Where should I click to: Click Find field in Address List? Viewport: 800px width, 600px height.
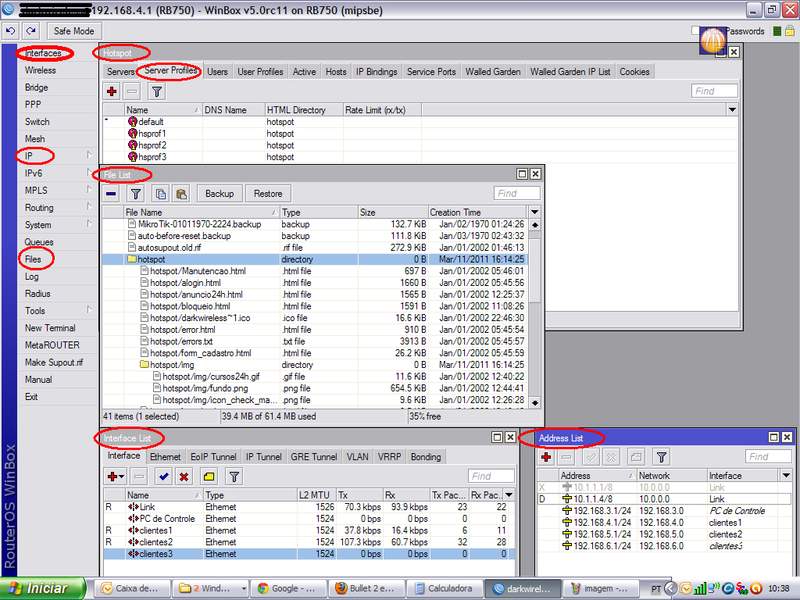click(x=768, y=457)
